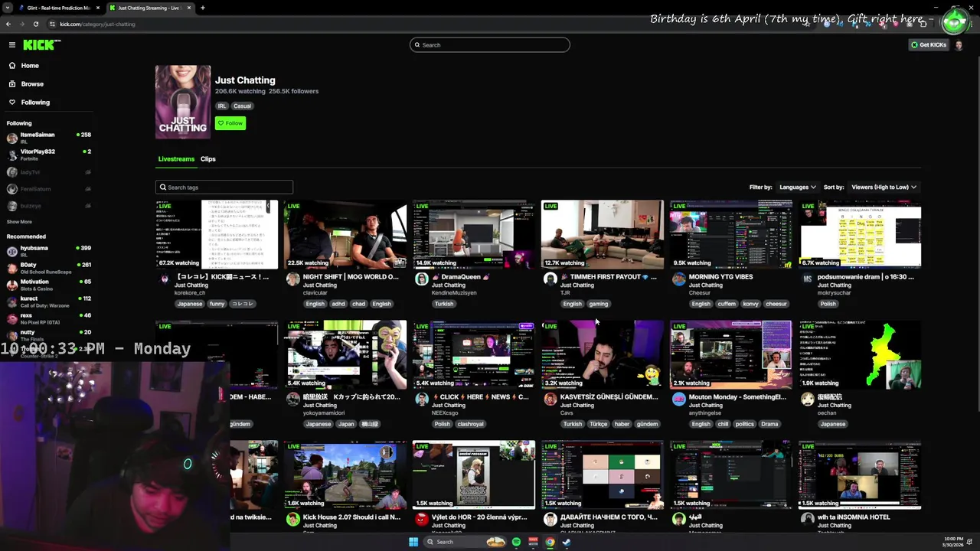The image size is (980, 551).
Task: Reload the page with the refresh icon
Action: coord(35,24)
